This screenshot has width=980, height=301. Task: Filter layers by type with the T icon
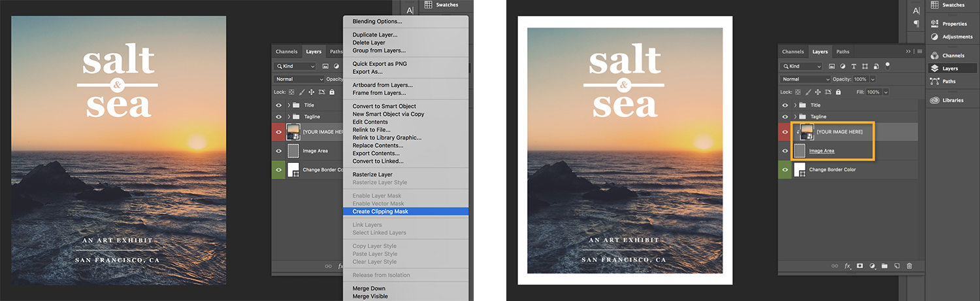pyautogui.click(x=854, y=66)
